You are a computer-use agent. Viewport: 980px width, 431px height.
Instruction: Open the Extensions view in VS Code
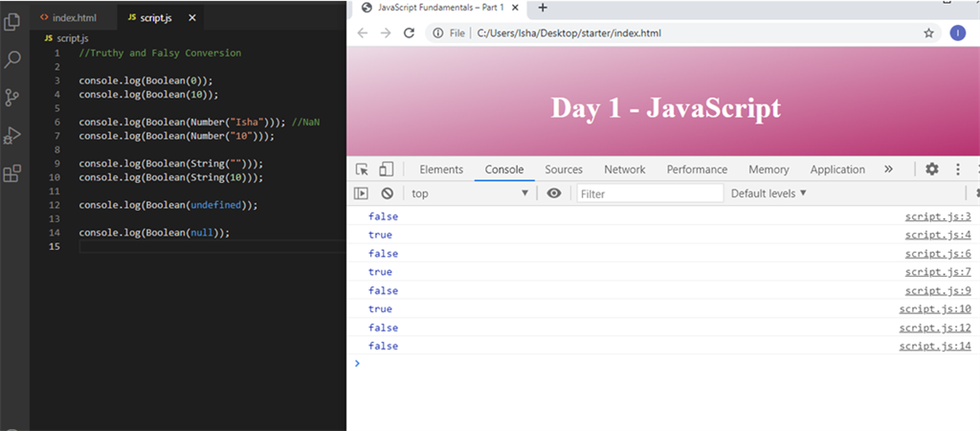click(x=12, y=173)
